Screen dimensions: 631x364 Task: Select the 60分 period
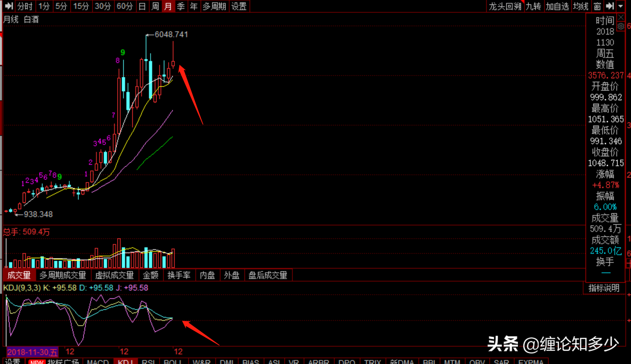click(125, 6)
